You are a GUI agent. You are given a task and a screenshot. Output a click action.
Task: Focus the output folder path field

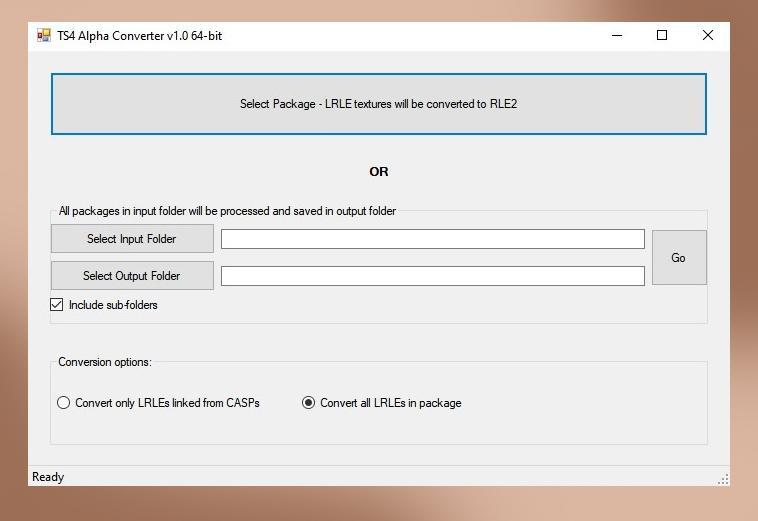433,276
